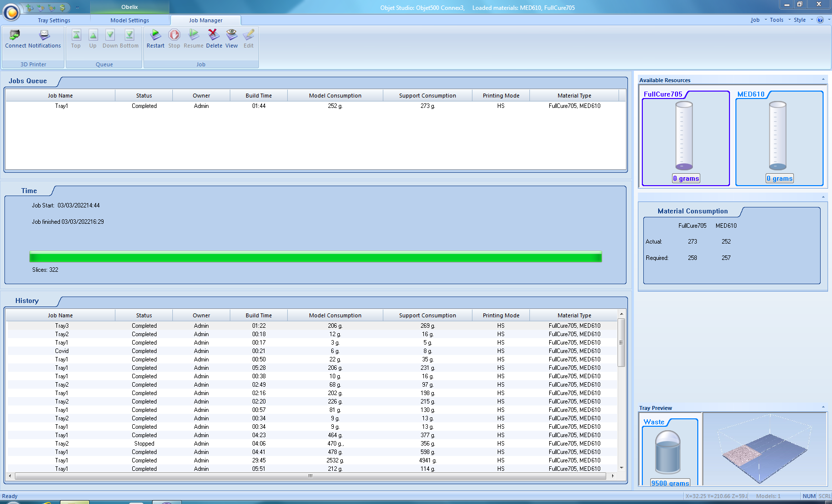Select the Covid job in History
This screenshot has width=832, height=504.
click(x=312, y=351)
